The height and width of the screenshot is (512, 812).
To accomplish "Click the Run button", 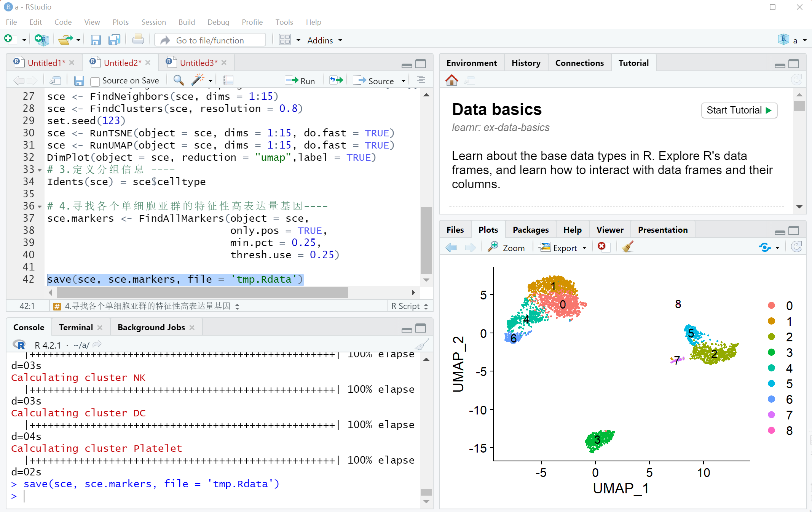I will 301,81.
